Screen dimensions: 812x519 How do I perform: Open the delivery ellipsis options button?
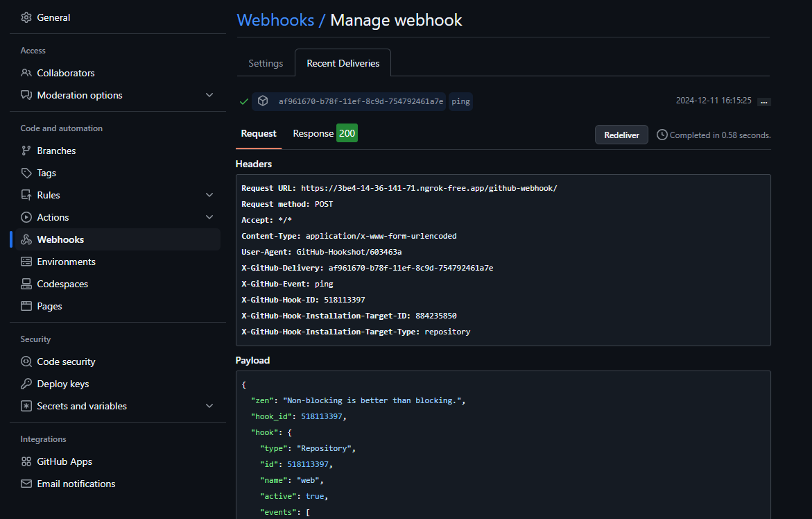pos(764,102)
